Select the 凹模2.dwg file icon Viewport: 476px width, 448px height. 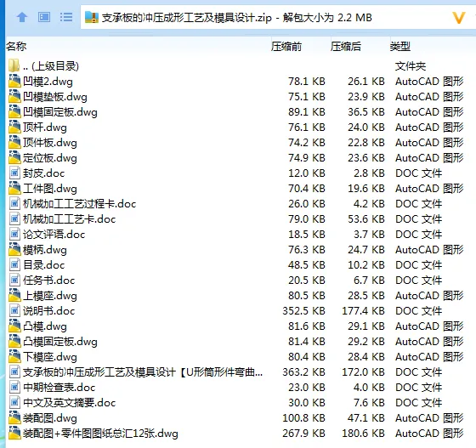14,81
